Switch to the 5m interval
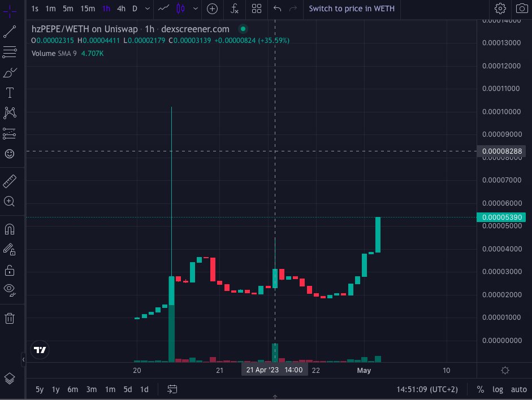This screenshot has height=400, width=532. tap(68, 9)
